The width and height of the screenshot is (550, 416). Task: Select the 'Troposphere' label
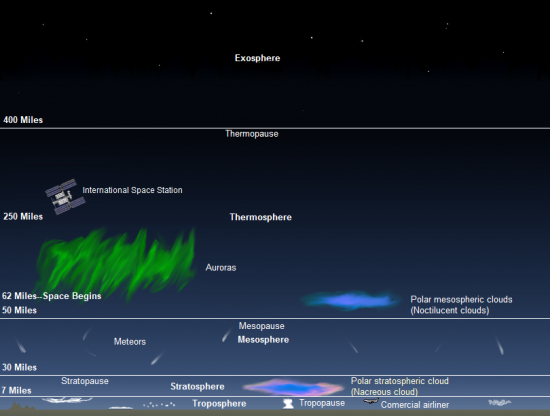click(x=219, y=403)
